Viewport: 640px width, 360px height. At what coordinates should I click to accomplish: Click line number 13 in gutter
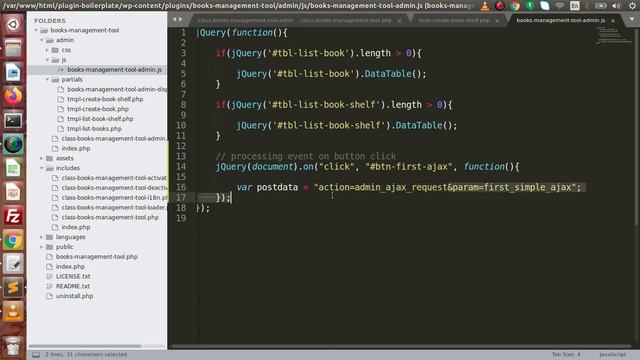point(181,156)
